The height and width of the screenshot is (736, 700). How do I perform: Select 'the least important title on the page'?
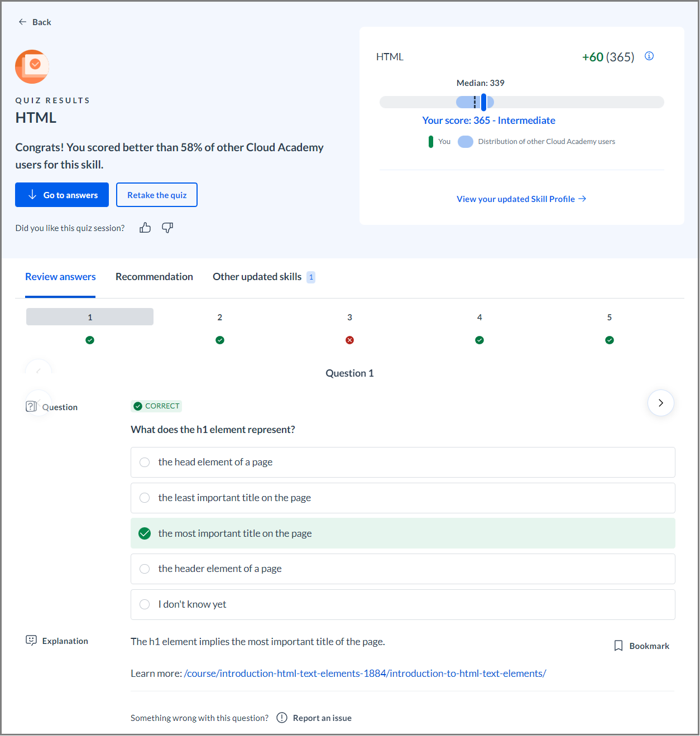403,498
